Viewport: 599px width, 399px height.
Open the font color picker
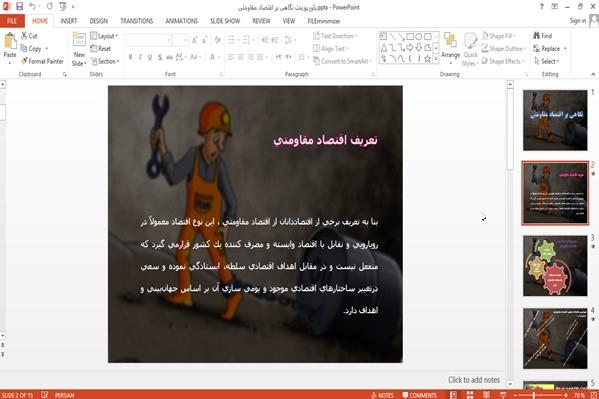(x=213, y=57)
